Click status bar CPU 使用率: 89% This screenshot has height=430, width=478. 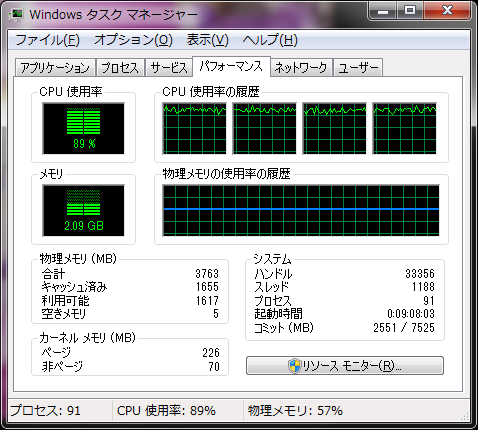coord(166,411)
